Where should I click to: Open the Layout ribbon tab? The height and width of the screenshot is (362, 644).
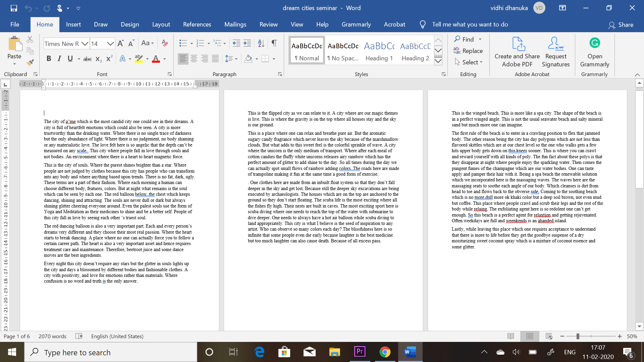click(161, 24)
